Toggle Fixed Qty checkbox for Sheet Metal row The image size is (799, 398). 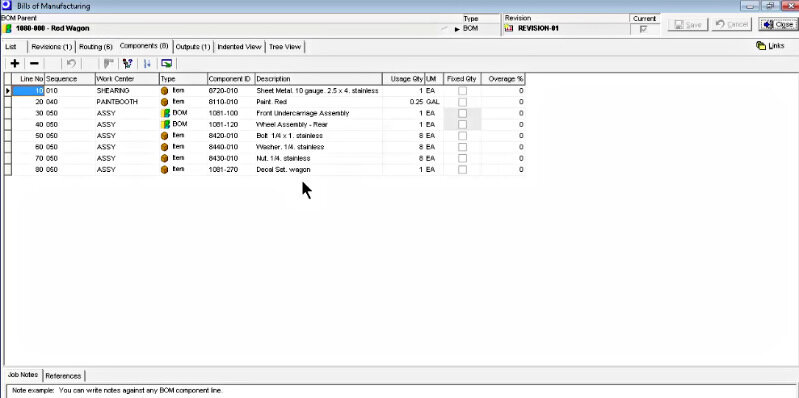pyautogui.click(x=462, y=91)
